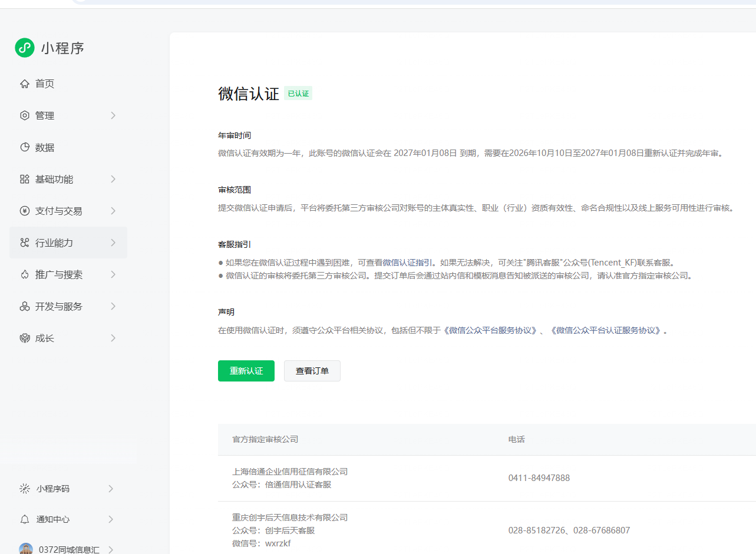The width and height of the screenshot is (756, 554).
Task: Expand the 开发与服务 submenu chevron
Action: [113, 306]
